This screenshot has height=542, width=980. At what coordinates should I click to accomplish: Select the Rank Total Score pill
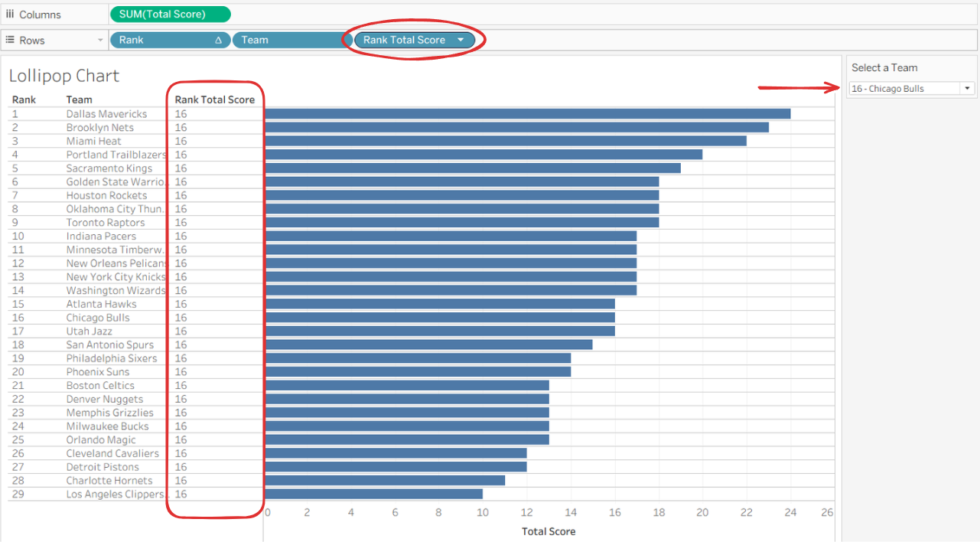pyautogui.click(x=414, y=40)
